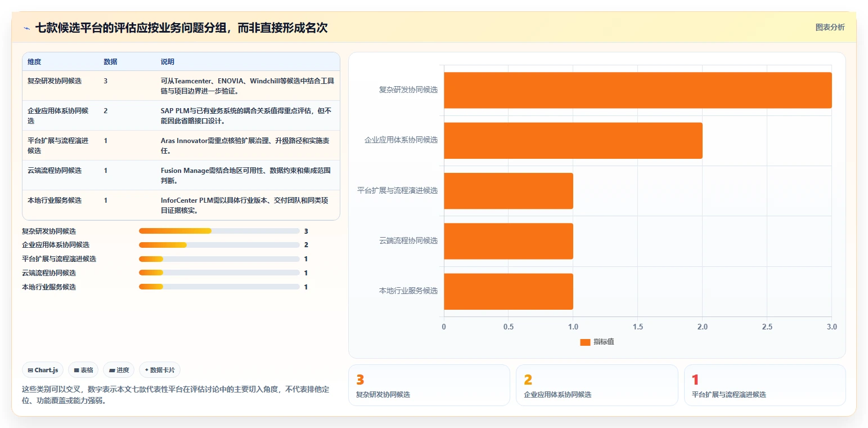Screen dimensions: 868x428
Task: Click the 企业应用体系协同候选 progress bar
Action: 219,245
